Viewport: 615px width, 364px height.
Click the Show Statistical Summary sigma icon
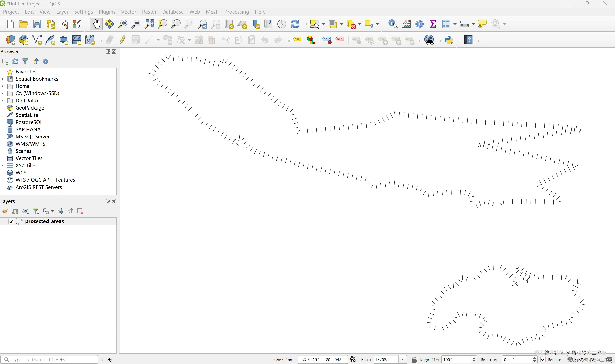pyautogui.click(x=433, y=24)
